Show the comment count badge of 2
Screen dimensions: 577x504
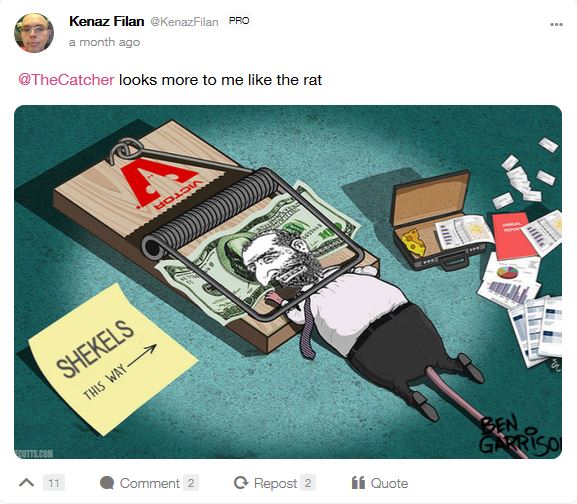coord(191,483)
